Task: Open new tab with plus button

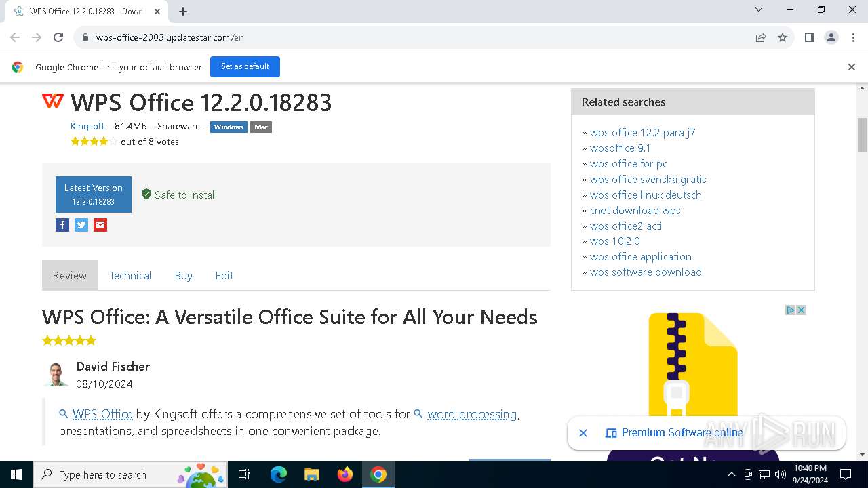Action: pyautogui.click(x=183, y=12)
